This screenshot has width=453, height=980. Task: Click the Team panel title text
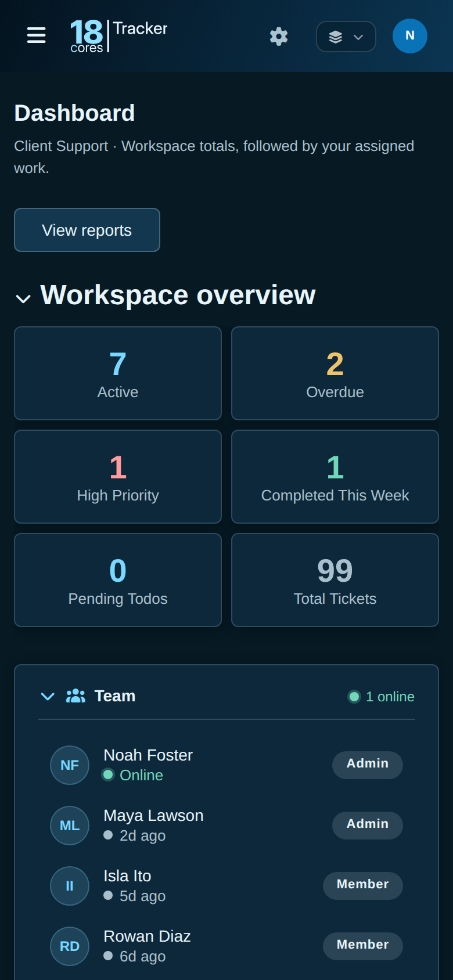tap(115, 696)
